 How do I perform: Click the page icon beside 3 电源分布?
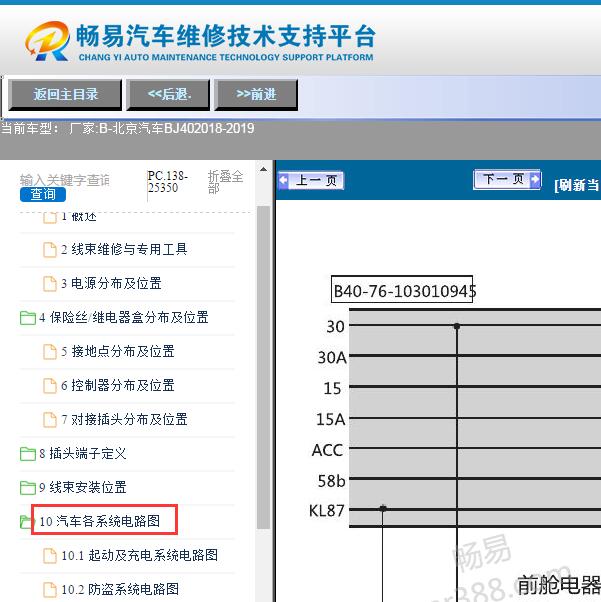(x=50, y=284)
